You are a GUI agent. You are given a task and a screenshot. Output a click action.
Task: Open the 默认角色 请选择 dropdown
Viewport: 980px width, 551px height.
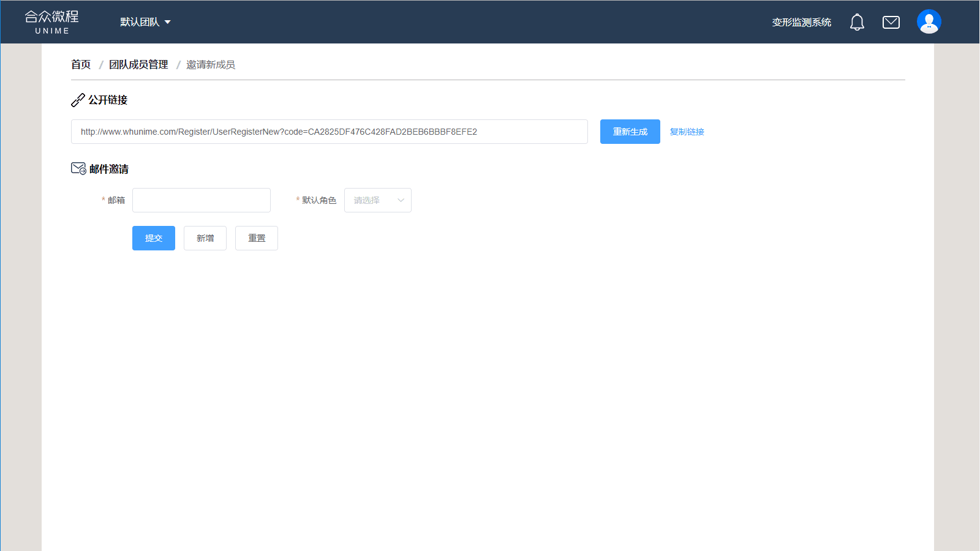pos(377,200)
